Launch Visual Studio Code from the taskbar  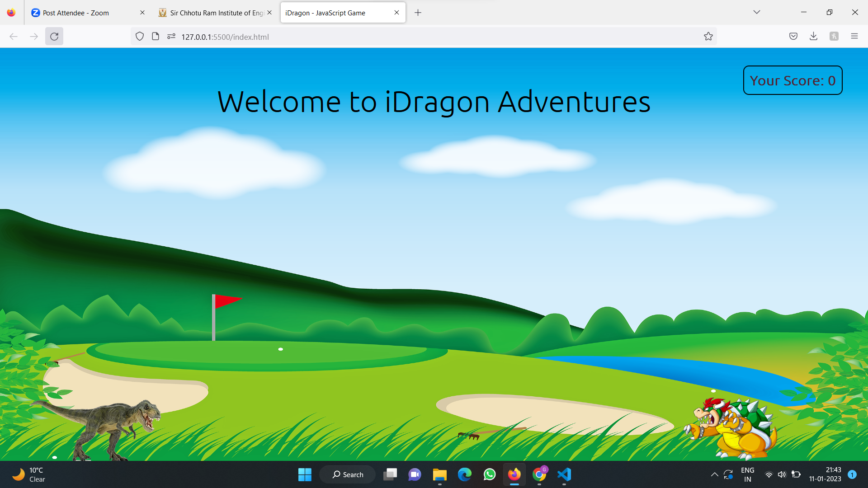[564, 474]
